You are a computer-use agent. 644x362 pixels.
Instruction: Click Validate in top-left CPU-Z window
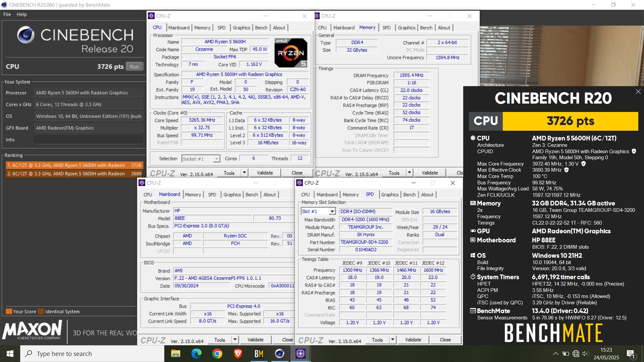point(265,173)
